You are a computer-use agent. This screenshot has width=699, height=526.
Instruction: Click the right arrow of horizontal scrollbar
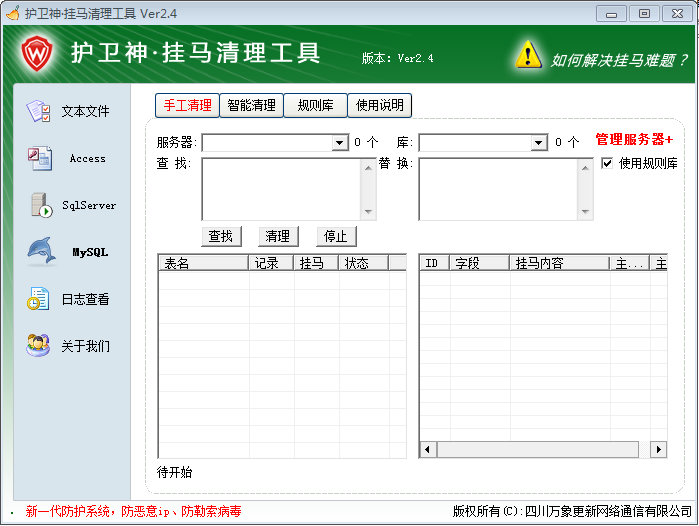[658, 450]
